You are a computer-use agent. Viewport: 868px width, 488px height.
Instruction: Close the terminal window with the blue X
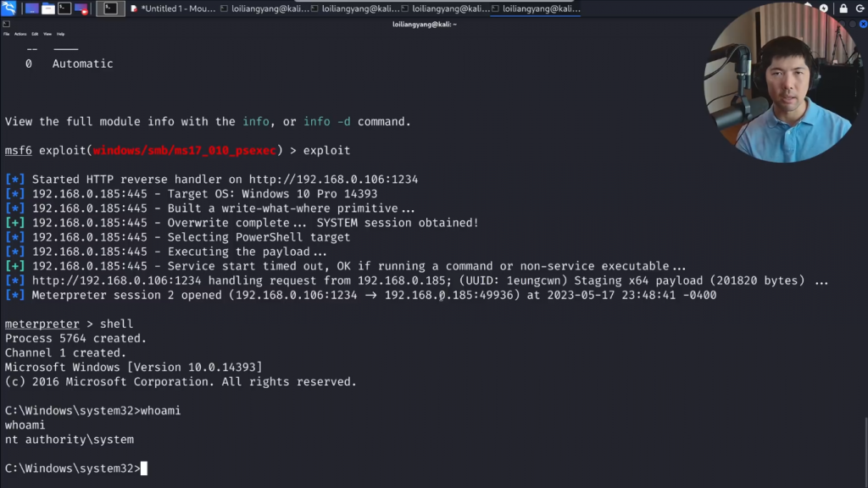click(863, 25)
